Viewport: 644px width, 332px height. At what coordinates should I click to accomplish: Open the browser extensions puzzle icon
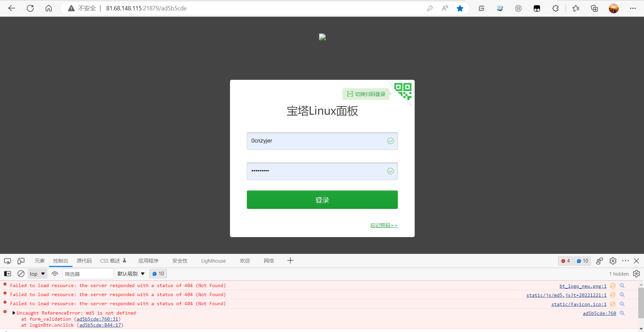pyautogui.click(x=555, y=8)
